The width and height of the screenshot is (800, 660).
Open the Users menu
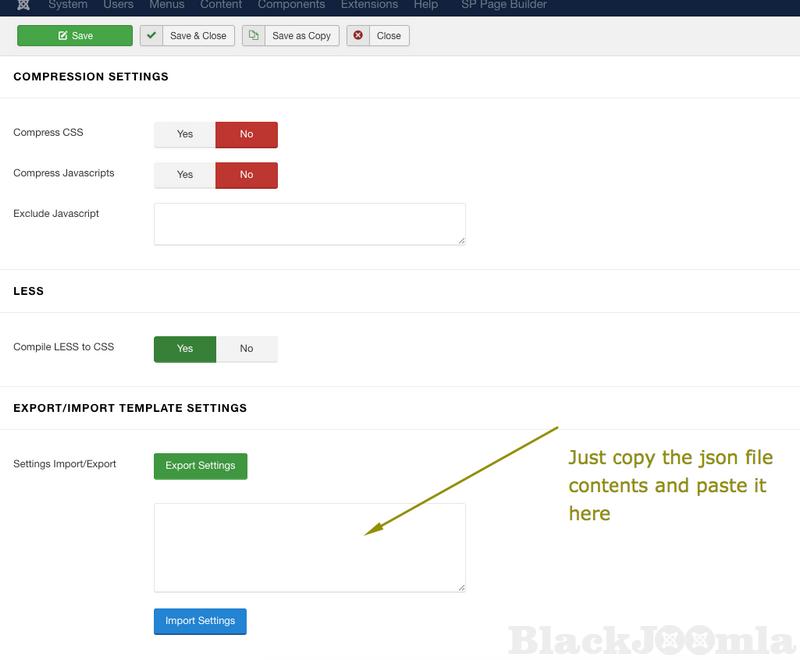pyautogui.click(x=118, y=5)
